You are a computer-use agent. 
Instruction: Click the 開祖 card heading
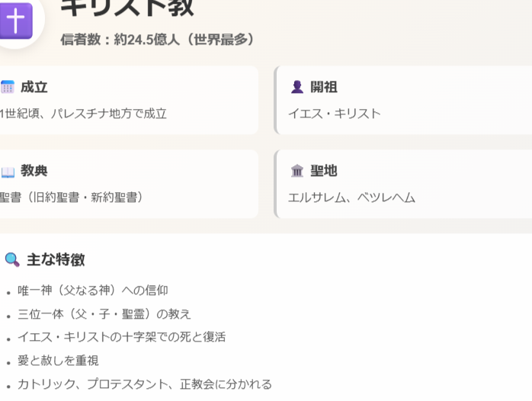click(x=324, y=87)
